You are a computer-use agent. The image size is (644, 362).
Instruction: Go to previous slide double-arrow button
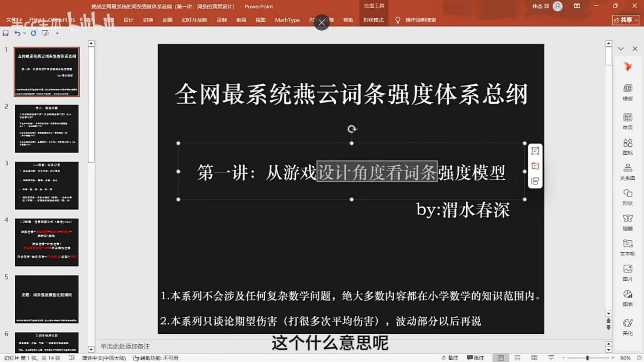click(x=608, y=321)
